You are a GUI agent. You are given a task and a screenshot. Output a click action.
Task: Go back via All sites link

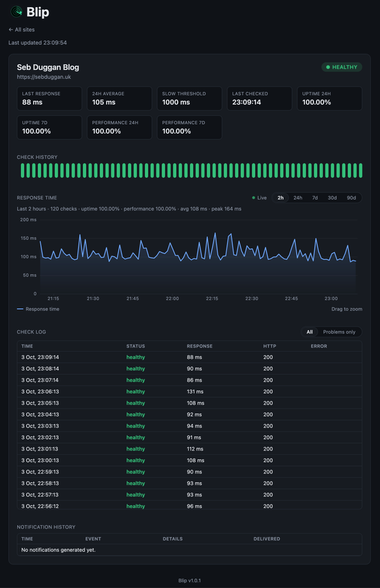click(x=22, y=30)
